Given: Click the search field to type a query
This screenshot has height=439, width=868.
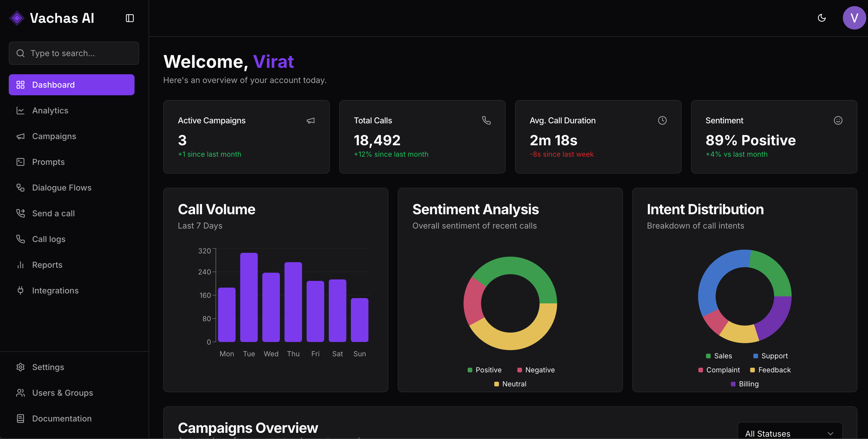Looking at the screenshot, I should coord(74,53).
